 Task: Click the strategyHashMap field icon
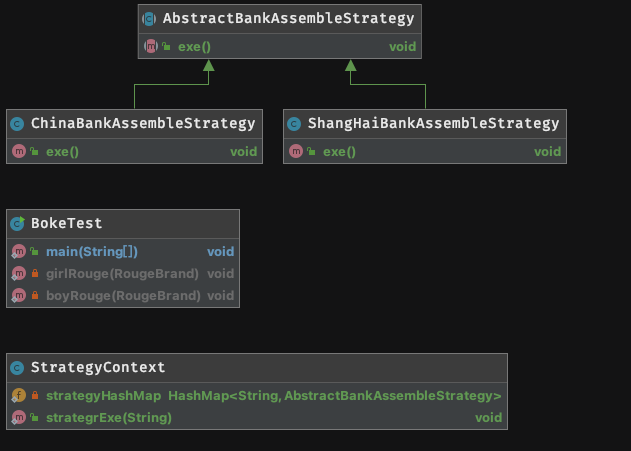pyautogui.click(x=19, y=395)
